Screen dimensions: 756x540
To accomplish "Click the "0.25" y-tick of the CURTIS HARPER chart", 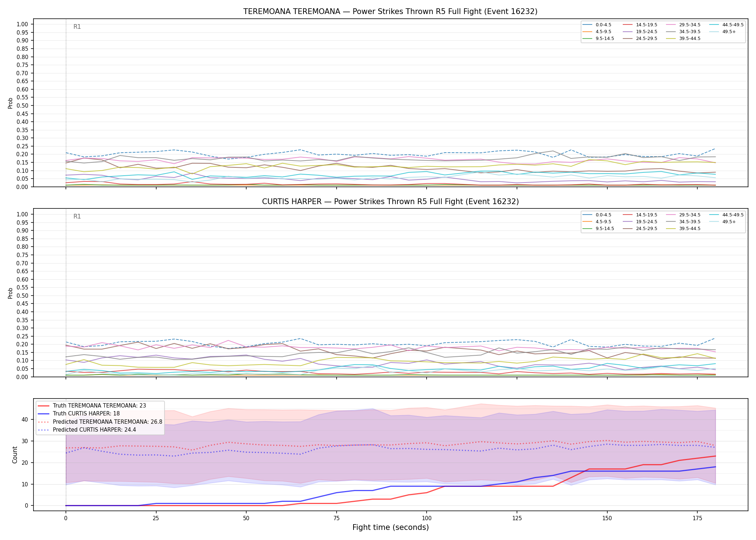I will coord(22,336).
